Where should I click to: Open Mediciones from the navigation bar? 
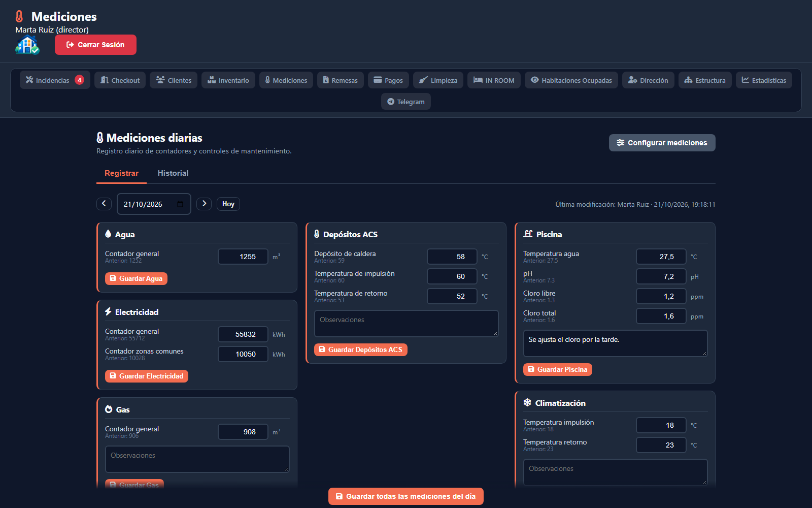point(286,80)
